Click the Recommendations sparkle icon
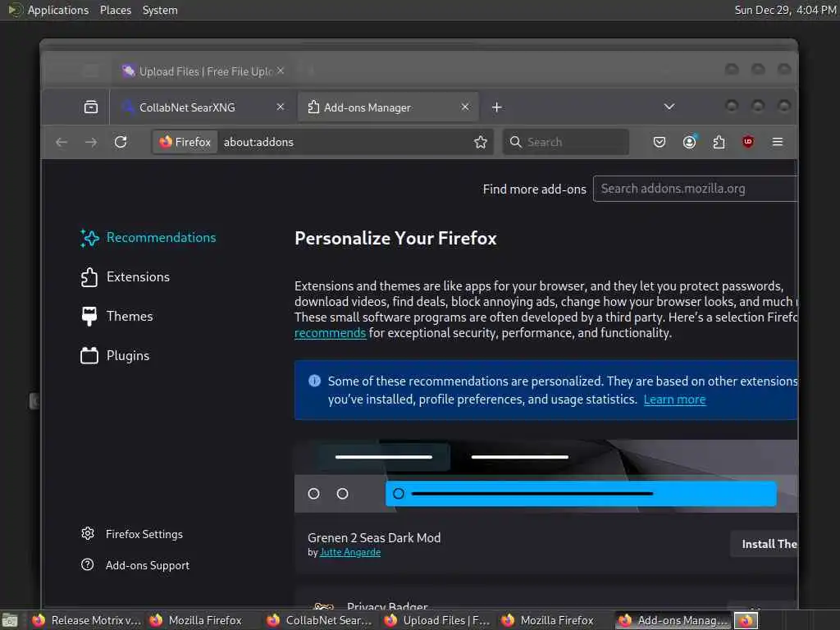840x630 pixels. [x=89, y=238]
